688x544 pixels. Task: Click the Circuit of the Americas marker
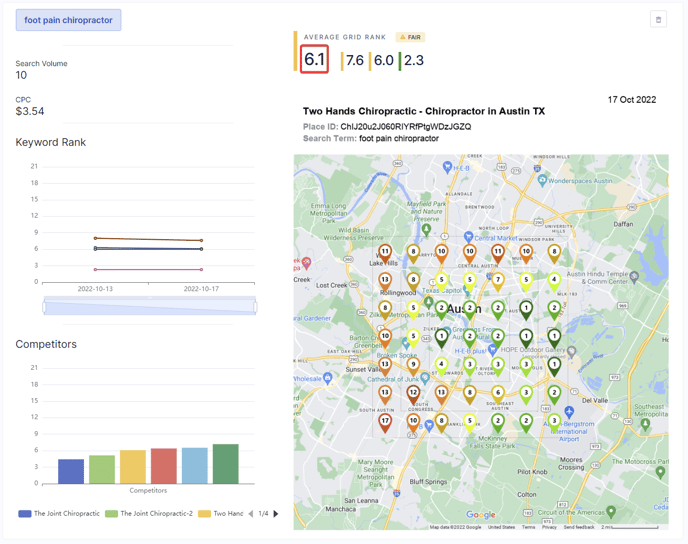612,512
